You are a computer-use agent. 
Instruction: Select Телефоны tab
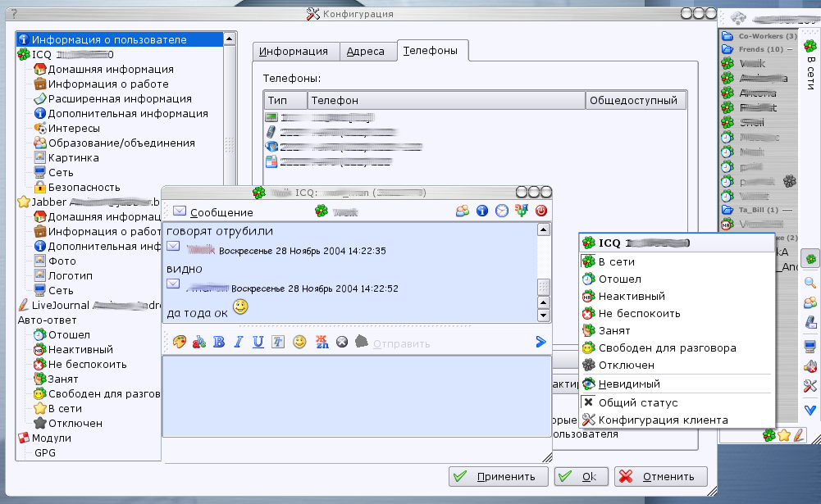click(431, 50)
